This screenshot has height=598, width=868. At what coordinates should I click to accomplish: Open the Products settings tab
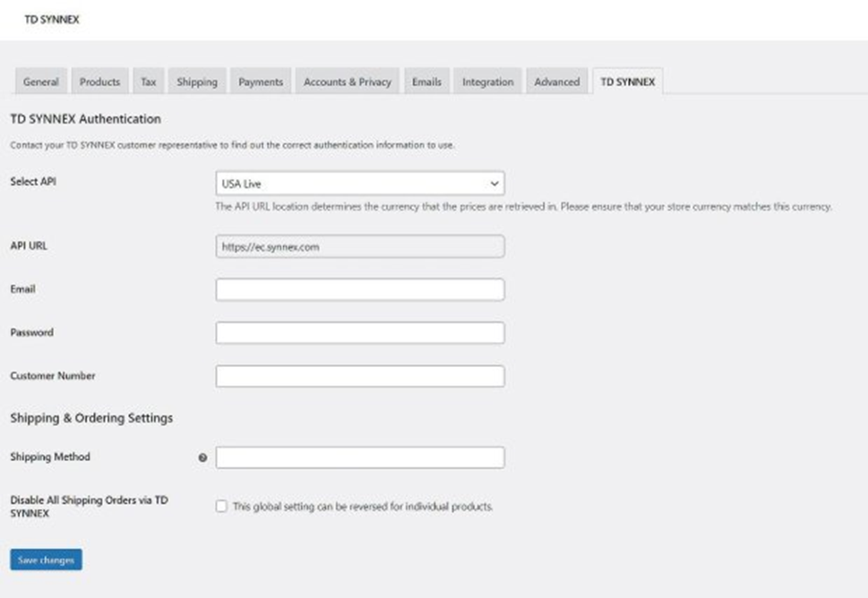click(99, 81)
